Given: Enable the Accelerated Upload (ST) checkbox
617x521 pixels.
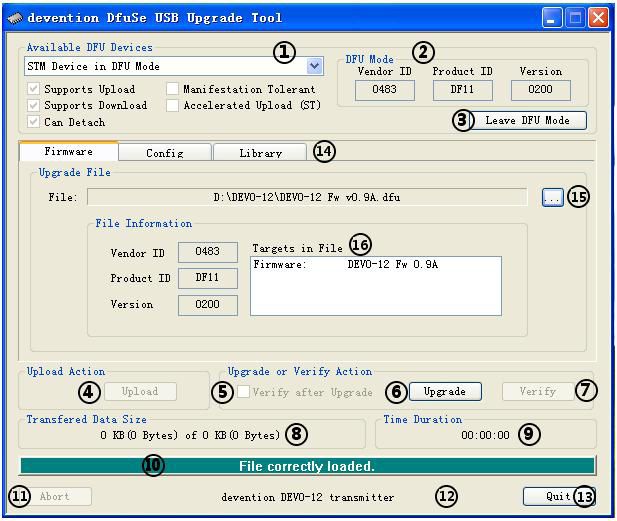Looking at the screenshot, I should pyautogui.click(x=172, y=105).
